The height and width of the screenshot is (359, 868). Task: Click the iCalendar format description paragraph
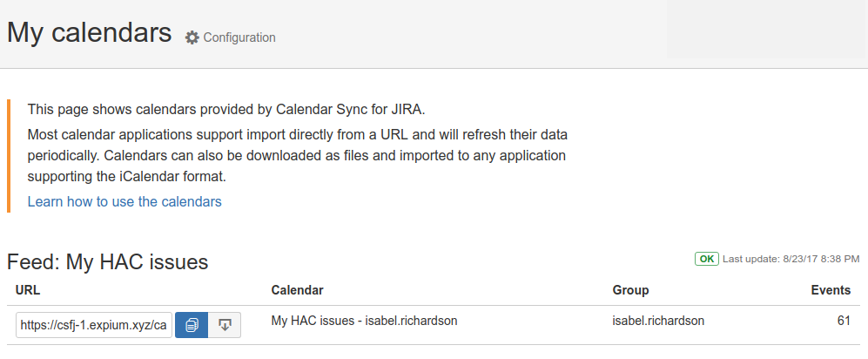pos(297,156)
